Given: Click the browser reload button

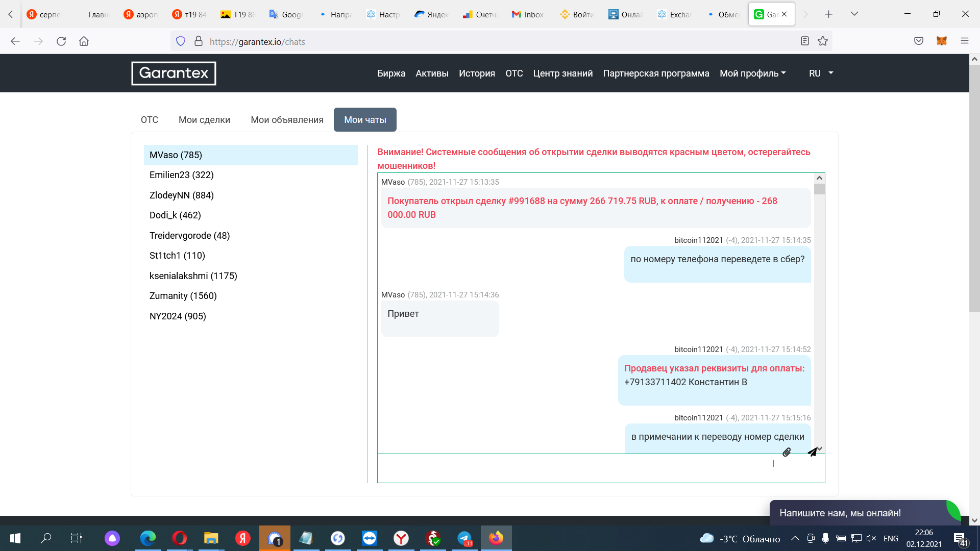Looking at the screenshot, I should tap(61, 41).
